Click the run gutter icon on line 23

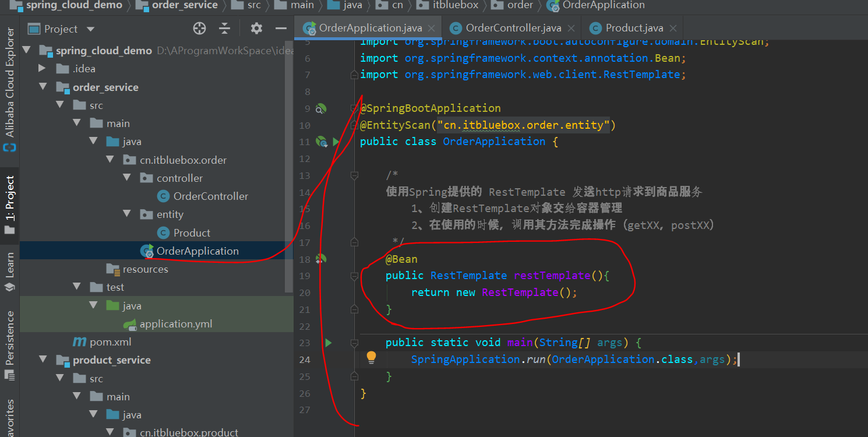329,343
